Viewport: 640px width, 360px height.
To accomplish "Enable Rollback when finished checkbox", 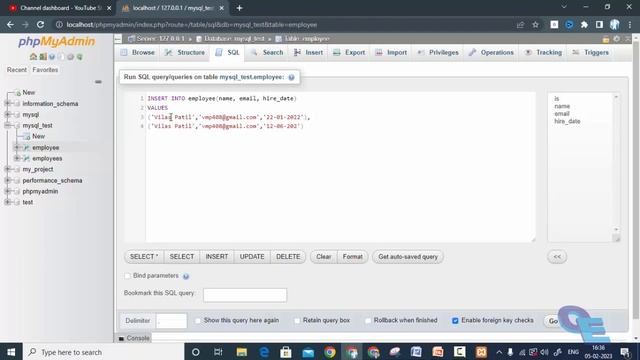I will coord(368,321).
